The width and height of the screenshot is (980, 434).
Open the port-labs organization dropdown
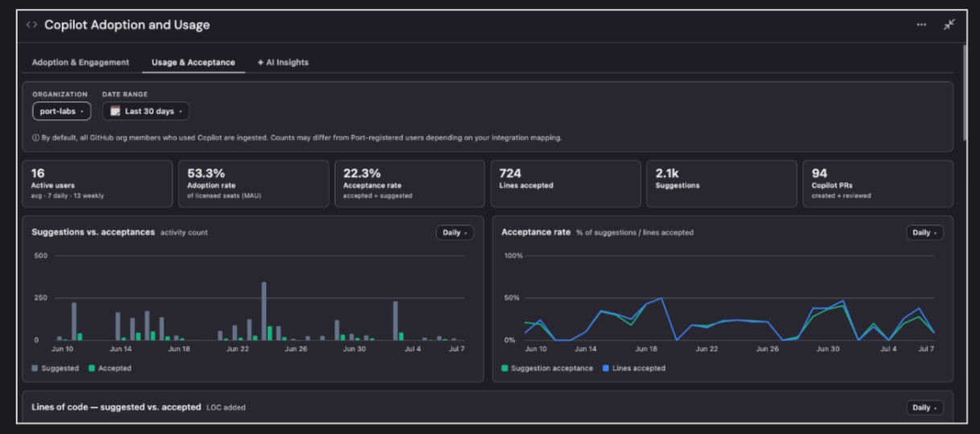pyautogui.click(x=62, y=111)
